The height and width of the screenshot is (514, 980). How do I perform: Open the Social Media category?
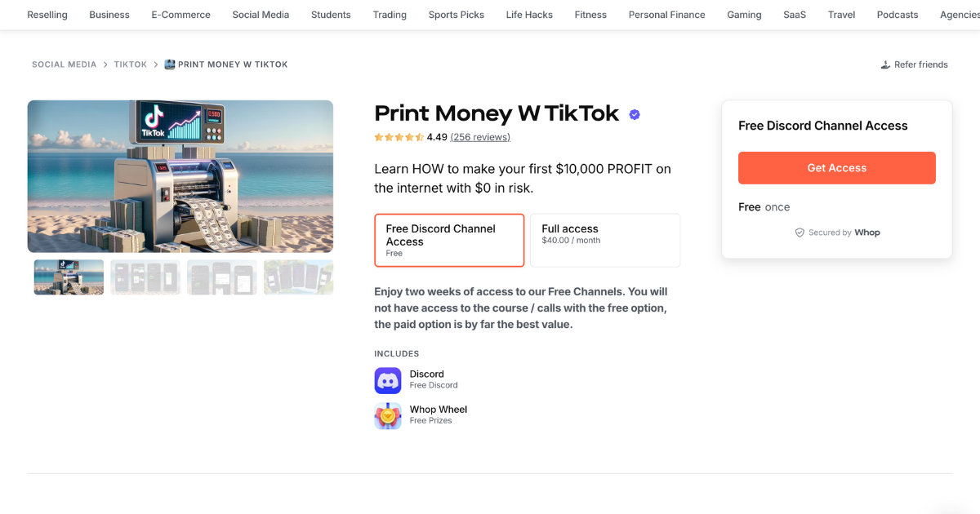coord(261,14)
